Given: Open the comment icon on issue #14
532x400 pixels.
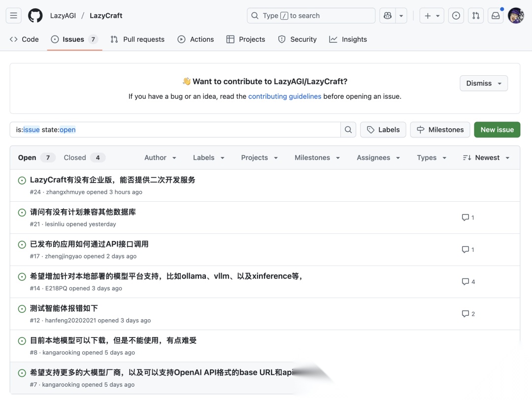Looking at the screenshot, I should [x=465, y=281].
